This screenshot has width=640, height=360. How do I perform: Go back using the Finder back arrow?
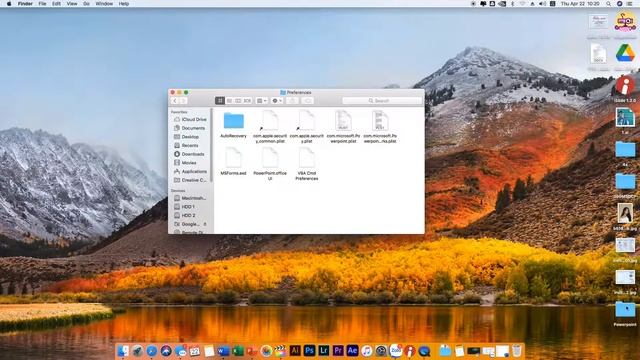click(175, 101)
